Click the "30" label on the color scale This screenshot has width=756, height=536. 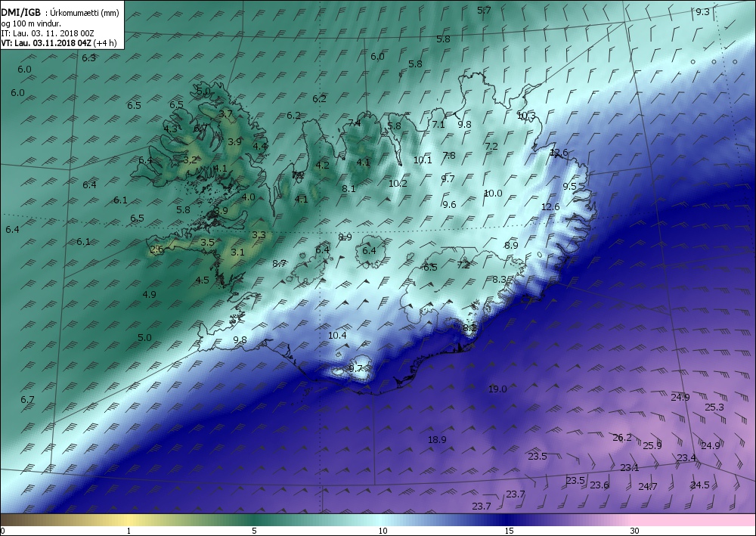coord(634,531)
